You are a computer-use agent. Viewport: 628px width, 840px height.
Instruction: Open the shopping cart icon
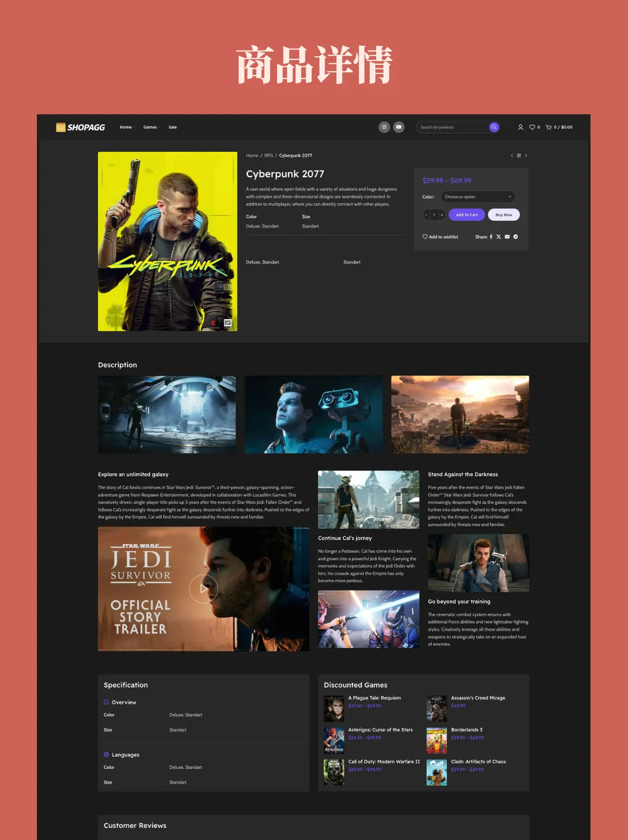[x=549, y=128]
